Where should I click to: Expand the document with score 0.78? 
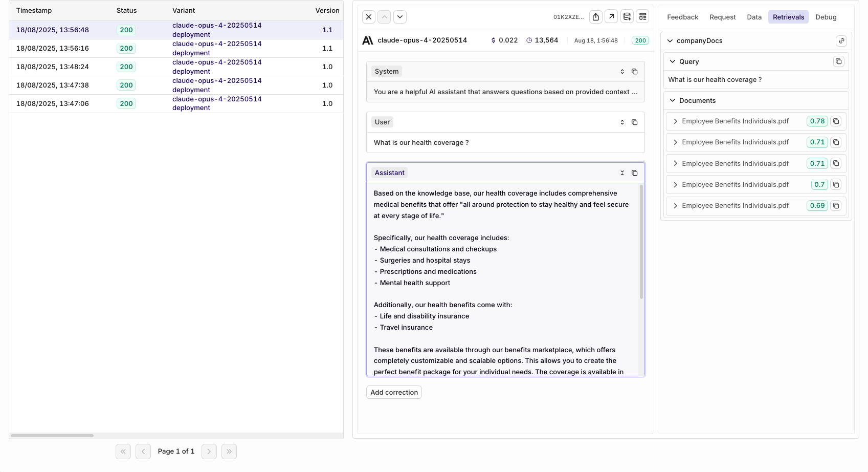[676, 121]
